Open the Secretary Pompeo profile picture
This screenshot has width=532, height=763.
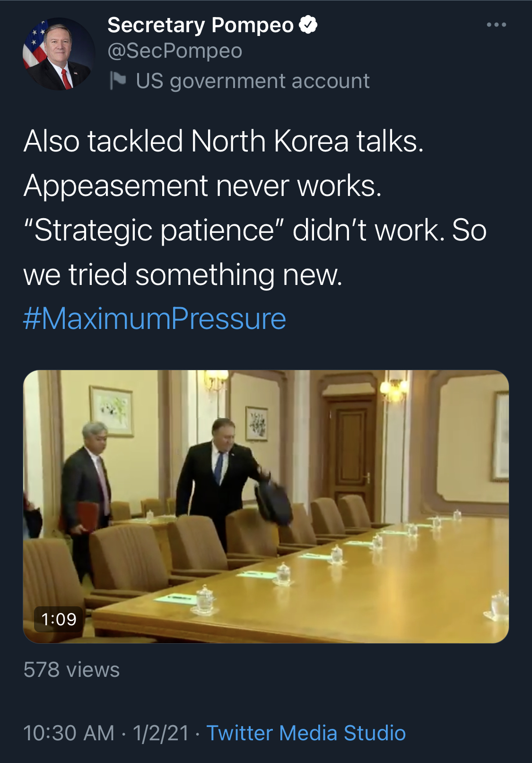pos(59,54)
